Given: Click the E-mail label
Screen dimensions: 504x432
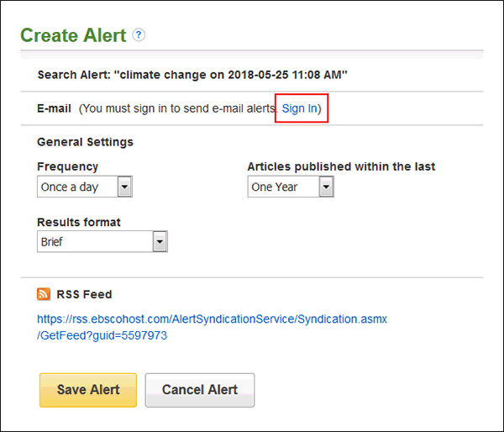Looking at the screenshot, I should 54,108.
